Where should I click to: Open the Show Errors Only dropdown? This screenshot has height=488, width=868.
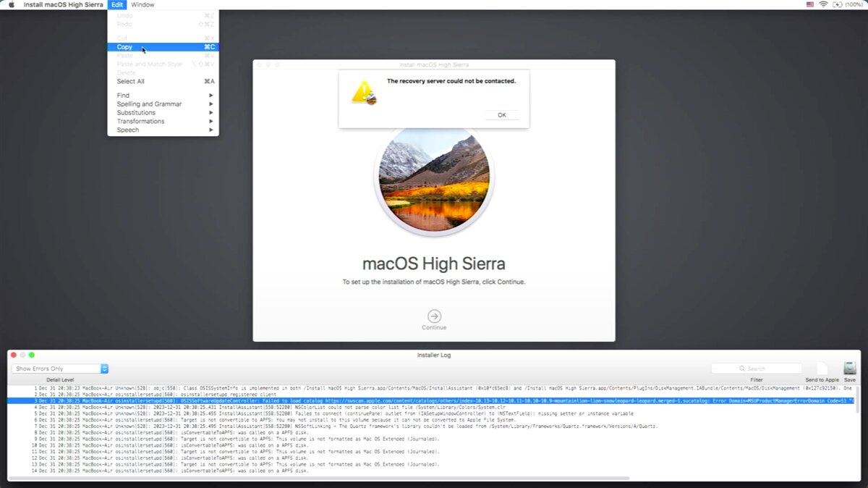tap(60, 369)
